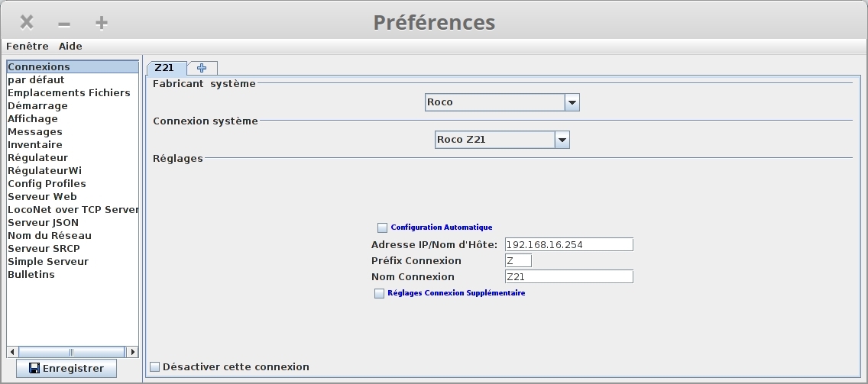Click the Nom Connexion text field
This screenshot has width=868, height=384.
click(x=568, y=276)
